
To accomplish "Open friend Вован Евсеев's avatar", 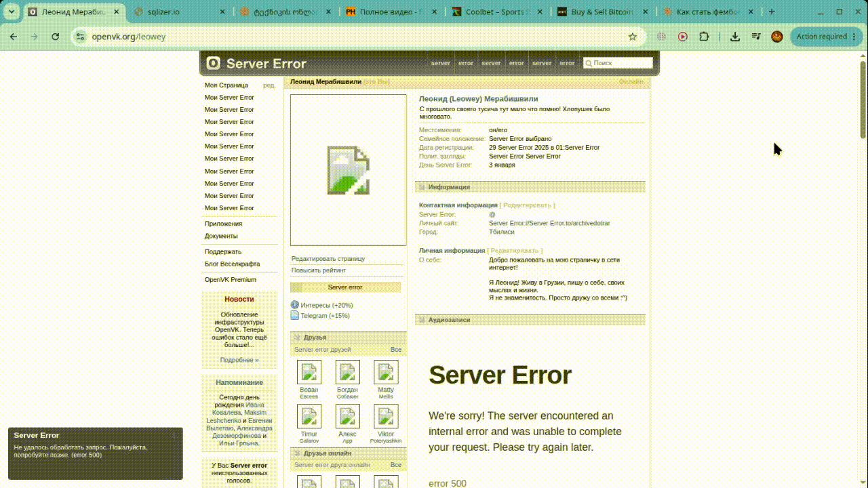I will click(309, 372).
